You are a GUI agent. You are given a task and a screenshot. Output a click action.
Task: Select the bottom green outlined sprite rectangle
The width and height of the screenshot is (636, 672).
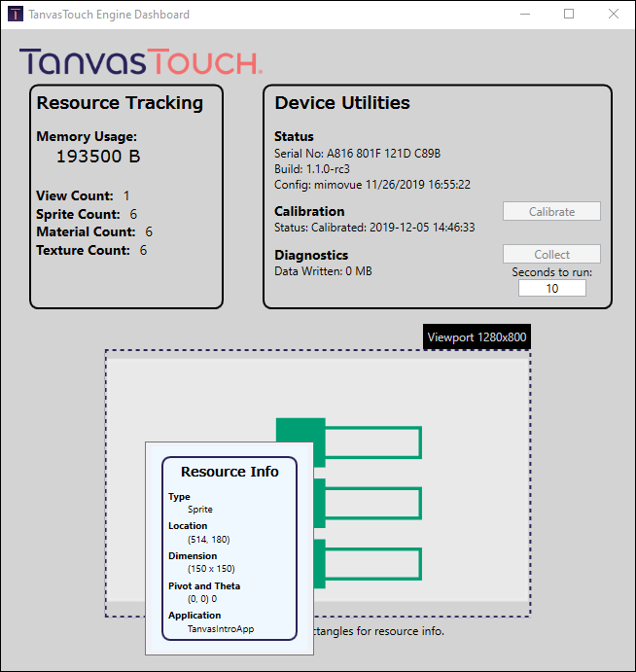[372, 564]
